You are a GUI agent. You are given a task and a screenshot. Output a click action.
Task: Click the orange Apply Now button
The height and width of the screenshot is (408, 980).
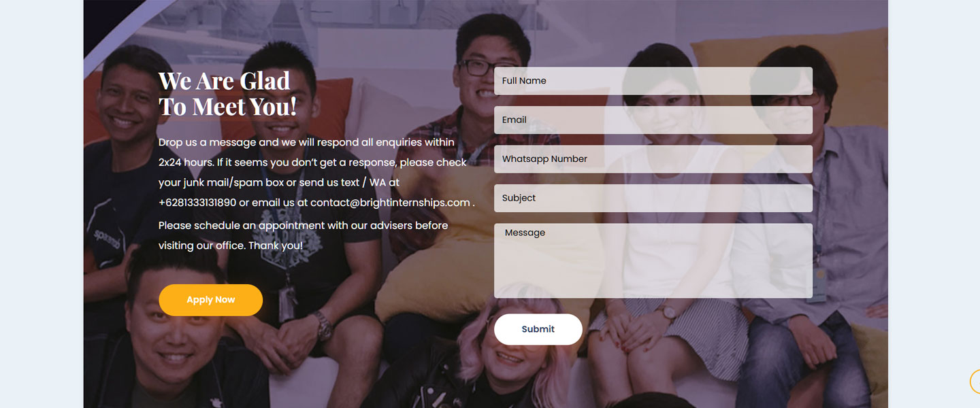(x=210, y=300)
